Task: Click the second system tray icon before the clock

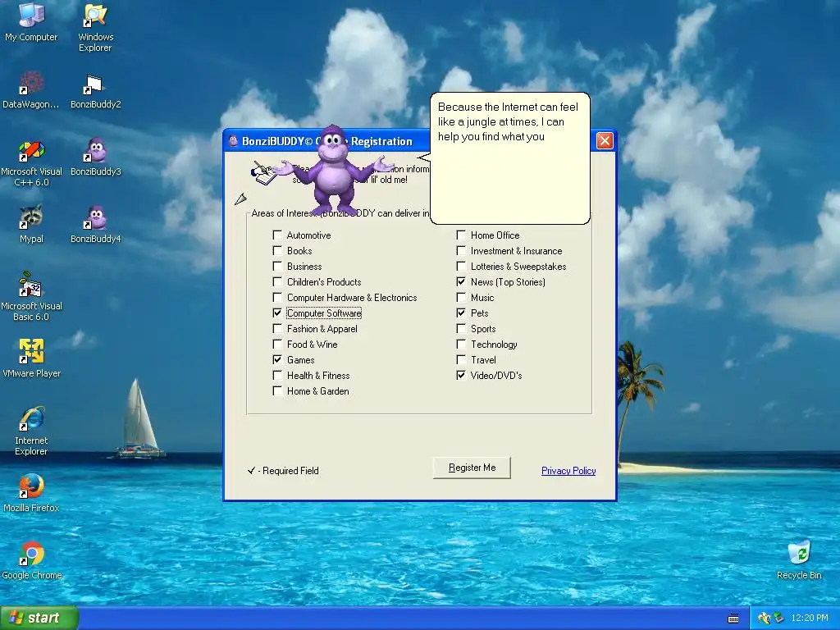Action: click(x=778, y=619)
